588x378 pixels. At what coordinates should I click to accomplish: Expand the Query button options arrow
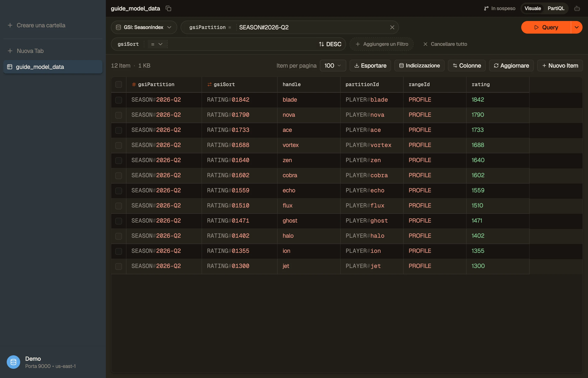[577, 27]
